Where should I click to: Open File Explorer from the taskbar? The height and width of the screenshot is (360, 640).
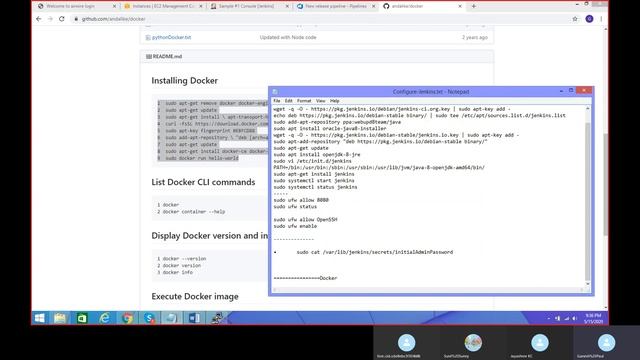click(60, 318)
